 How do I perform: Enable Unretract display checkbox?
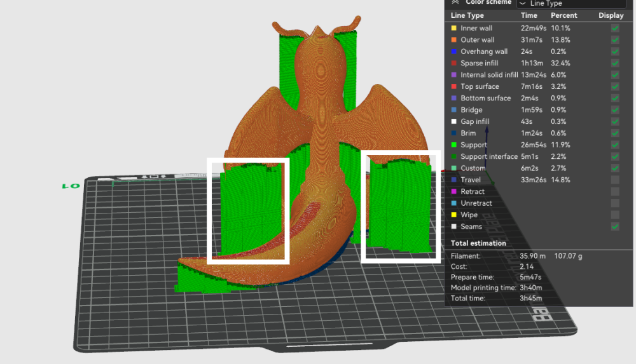click(615, 203)
